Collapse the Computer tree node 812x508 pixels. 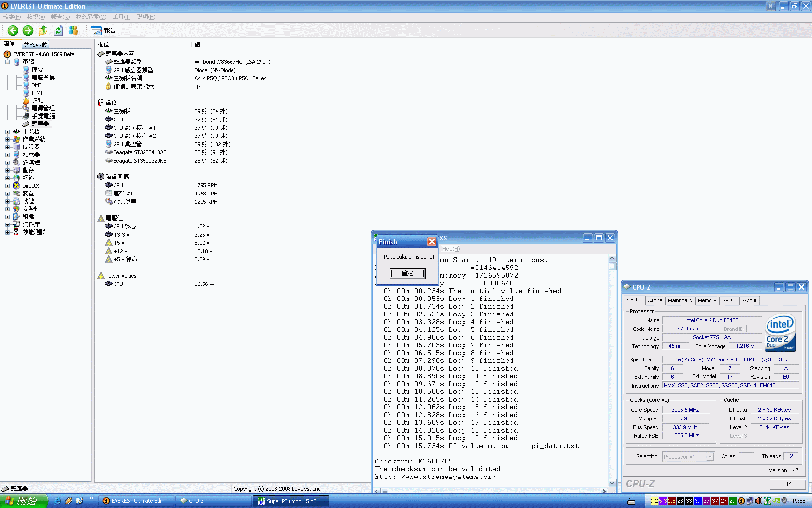point(7,62)
